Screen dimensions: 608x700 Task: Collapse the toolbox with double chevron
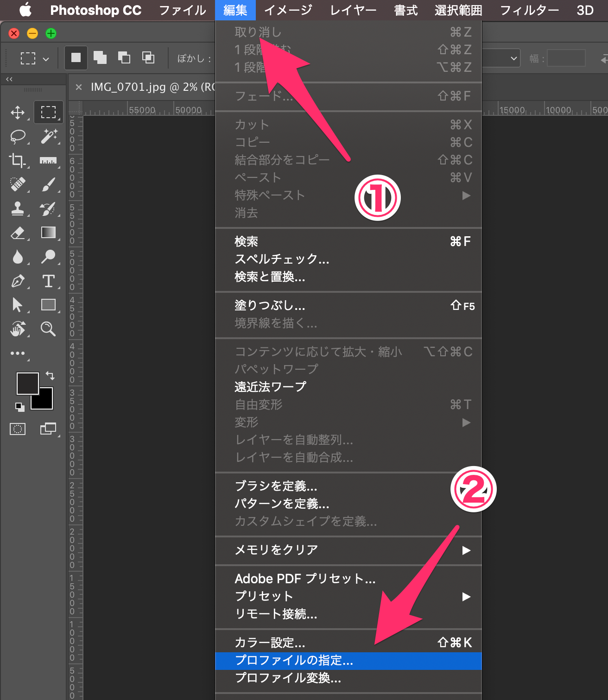click(x=9, y=79)
